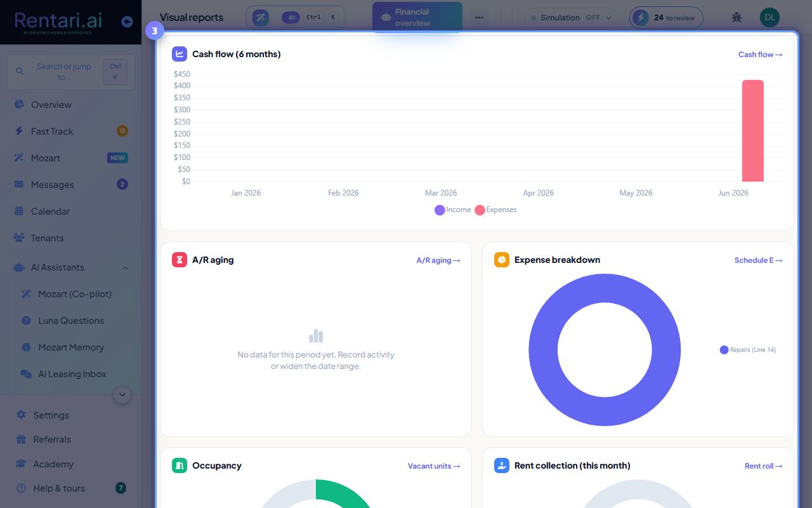Screen dimensions: 812x508
Task: Click the Expense breakdown pie icon
Action: coord(502,260)
